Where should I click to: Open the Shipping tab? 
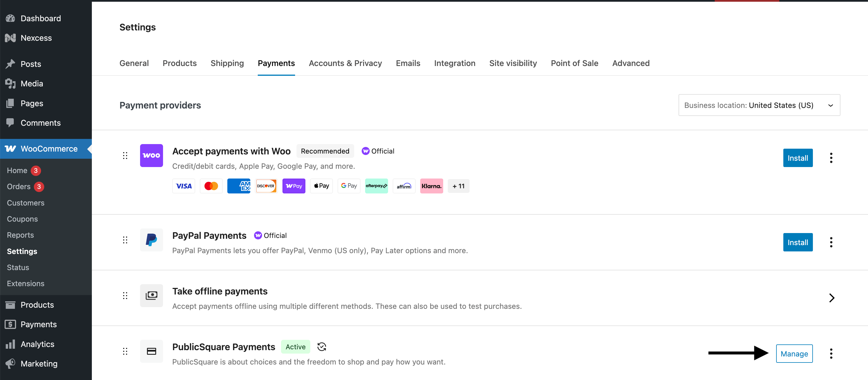coord(227,63)
